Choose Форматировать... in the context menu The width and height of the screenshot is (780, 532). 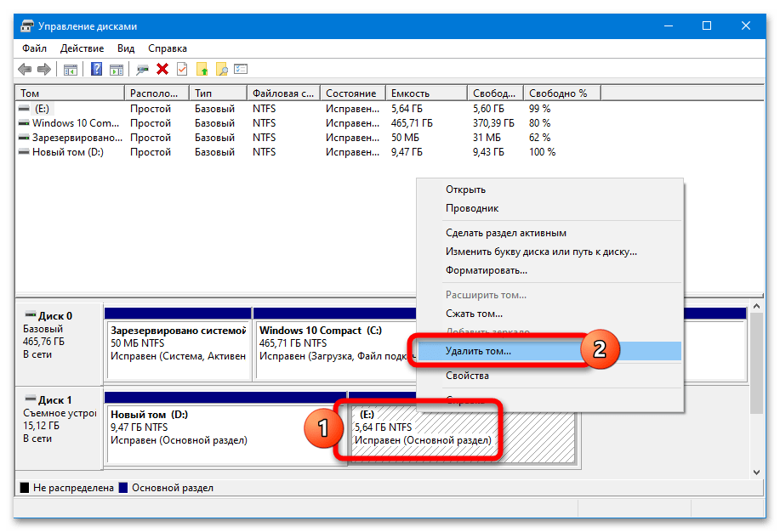549,270
